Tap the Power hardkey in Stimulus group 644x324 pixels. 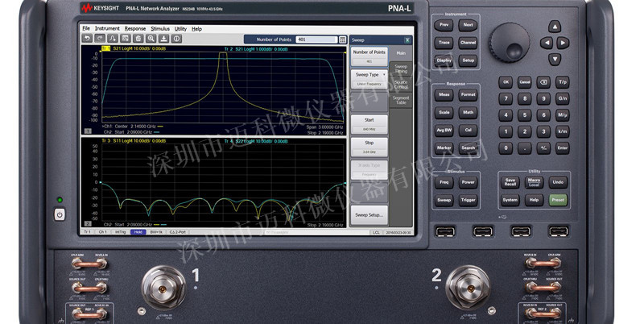click(x=468, y=182)
